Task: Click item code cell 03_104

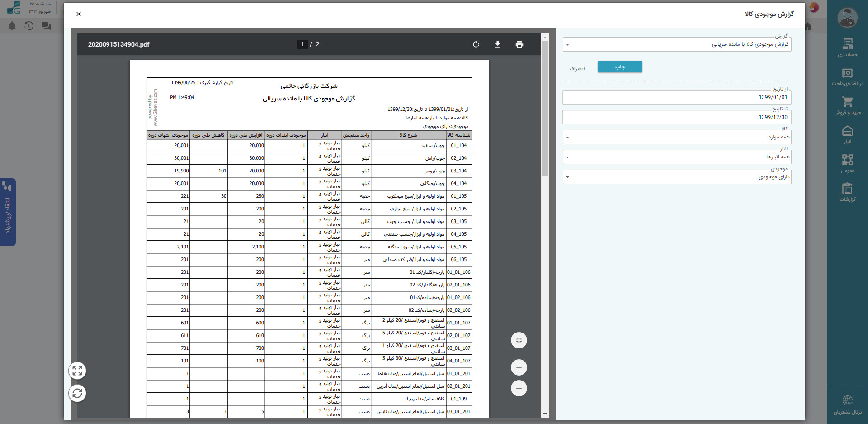Action: coord(459,171)
